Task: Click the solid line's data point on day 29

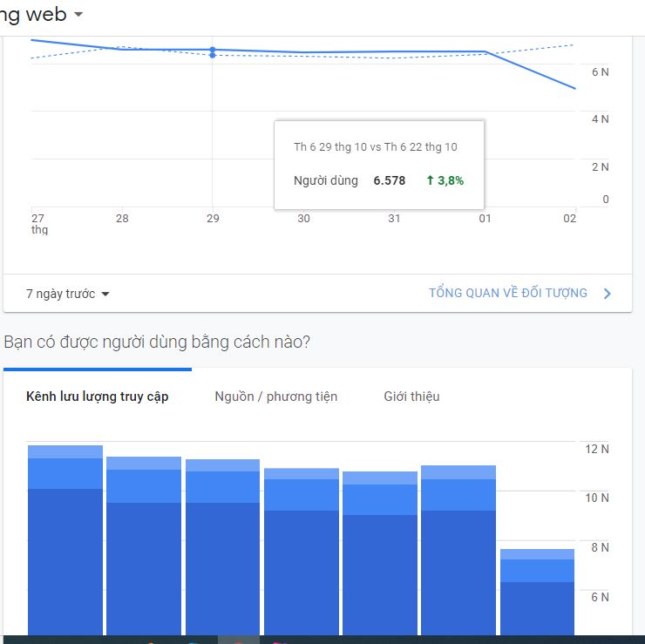Action: point(213,50)
